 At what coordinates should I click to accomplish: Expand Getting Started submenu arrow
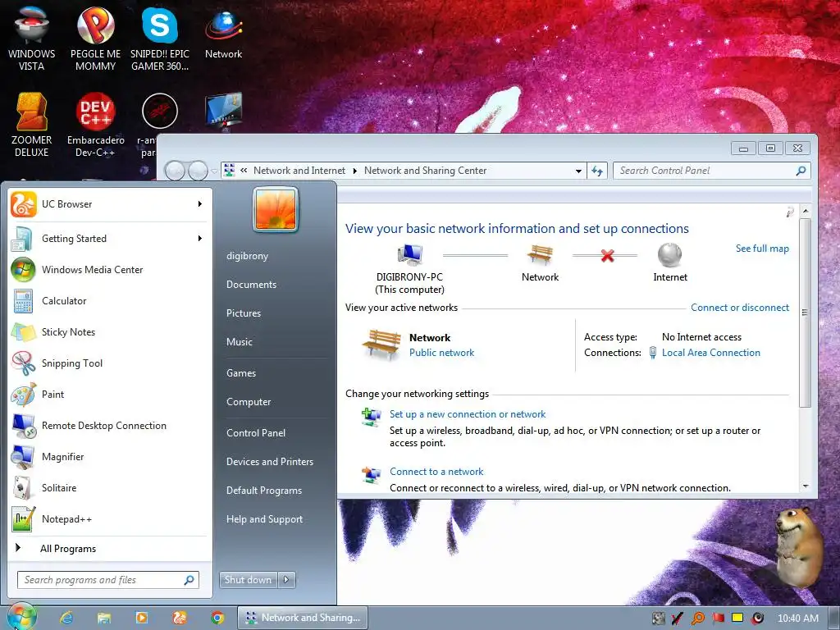[x=200, y=239]
